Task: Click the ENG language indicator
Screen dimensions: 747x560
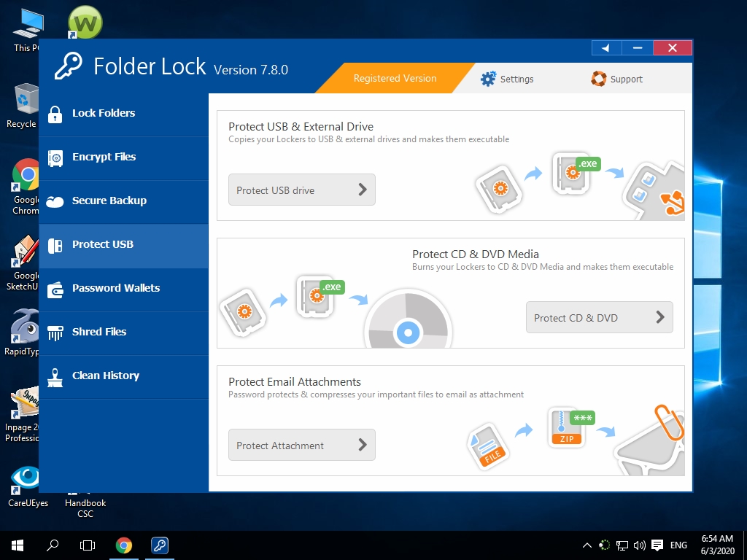Action: pyautogui.click(x=678, y=545)
